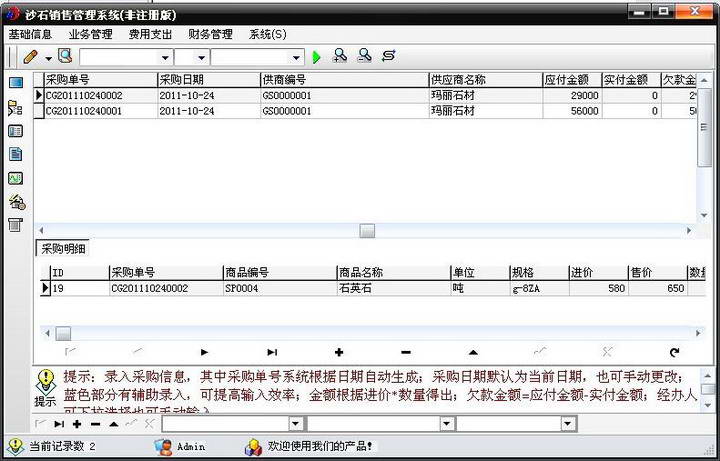Click the 650 sale price cell
The height and width of the screenshot is (461, 720).
click(658, 288)
